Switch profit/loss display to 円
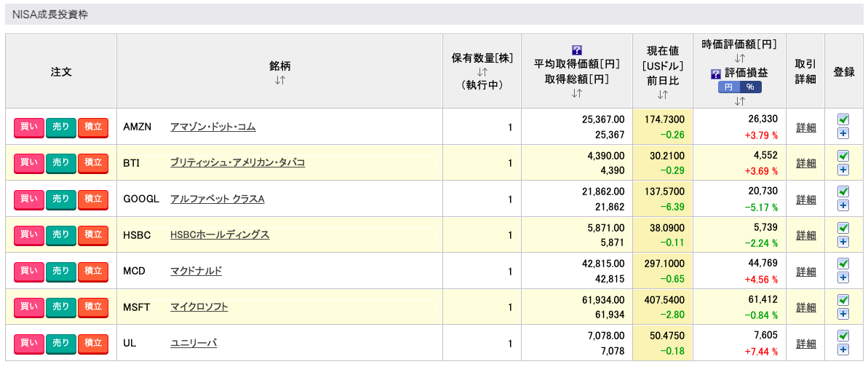The width and height of the screenshot is (868, 367). pyautogui.click(x=728, y=87)
